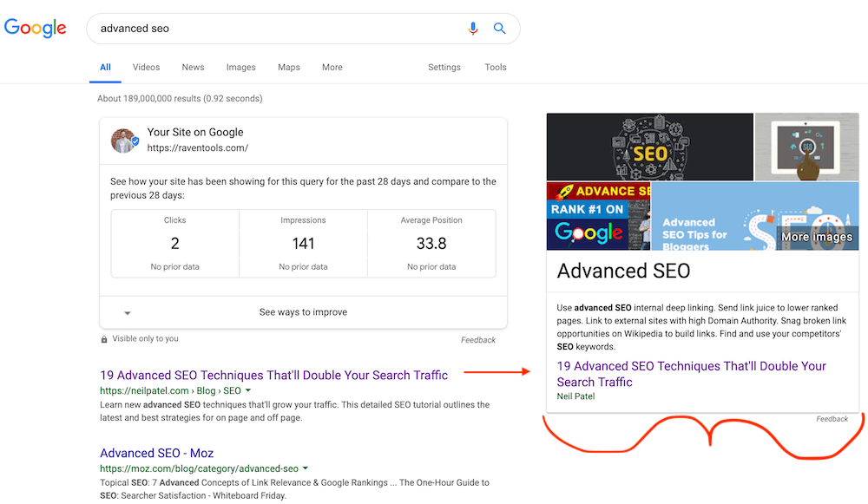The image size is (868, 504).
Task: Click the raventools profile avatar
Action: (x=124, y=140)
